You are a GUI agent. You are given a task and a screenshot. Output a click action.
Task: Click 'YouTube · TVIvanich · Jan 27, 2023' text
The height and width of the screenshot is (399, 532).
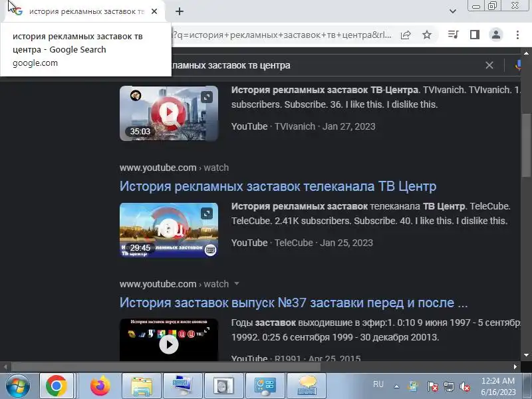(303, 126)
